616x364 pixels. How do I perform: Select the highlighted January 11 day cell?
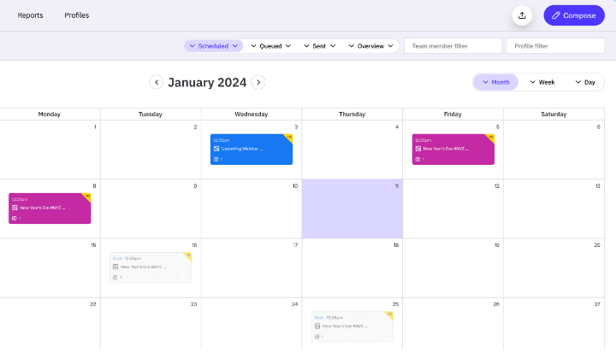(x=352, y=214)
